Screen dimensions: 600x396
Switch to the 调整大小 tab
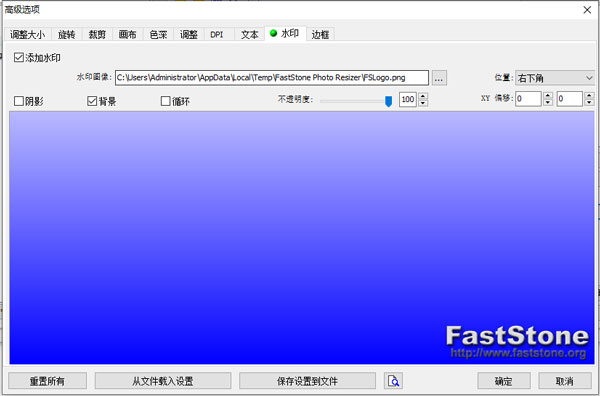28,34
